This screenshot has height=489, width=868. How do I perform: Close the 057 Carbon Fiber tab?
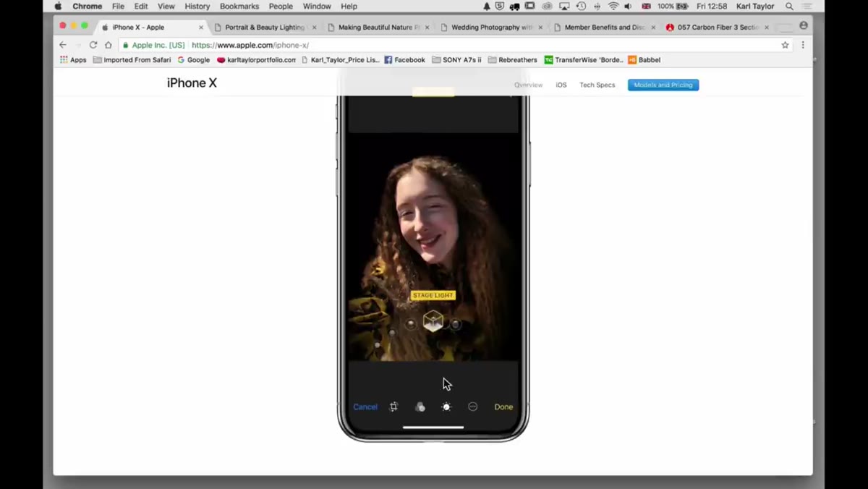click(x=767, y=27)
